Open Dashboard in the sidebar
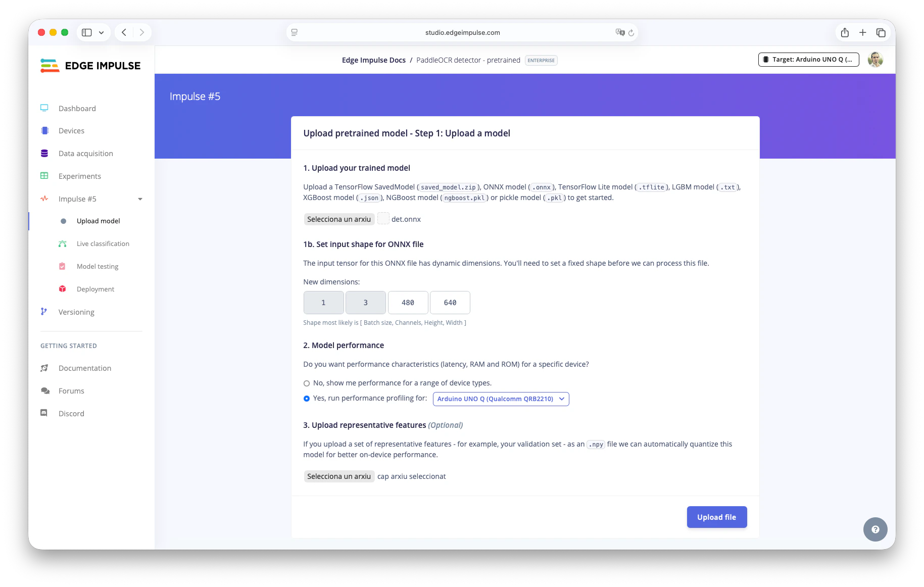924x587 pixels. click(77, 108)
